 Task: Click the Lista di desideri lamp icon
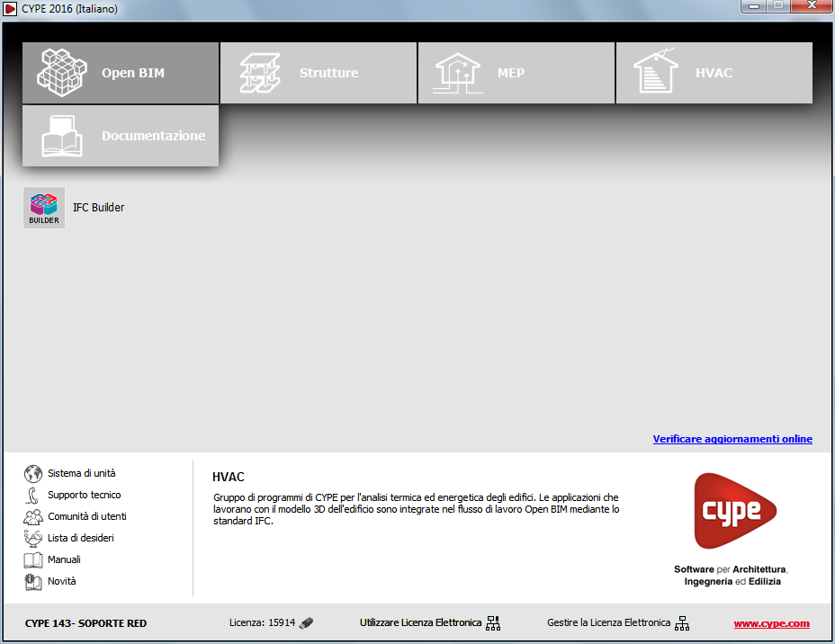[33, 538]
